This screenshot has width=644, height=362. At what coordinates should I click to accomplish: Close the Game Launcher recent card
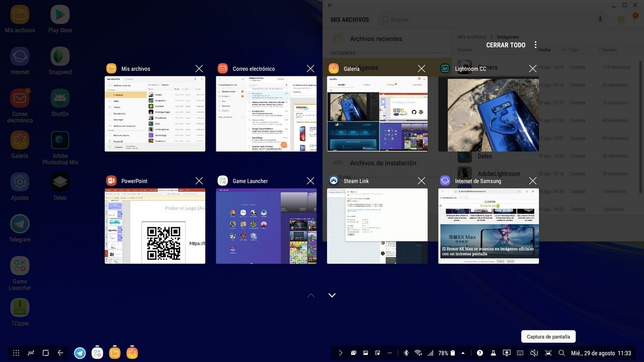click(x=310, y=180)
